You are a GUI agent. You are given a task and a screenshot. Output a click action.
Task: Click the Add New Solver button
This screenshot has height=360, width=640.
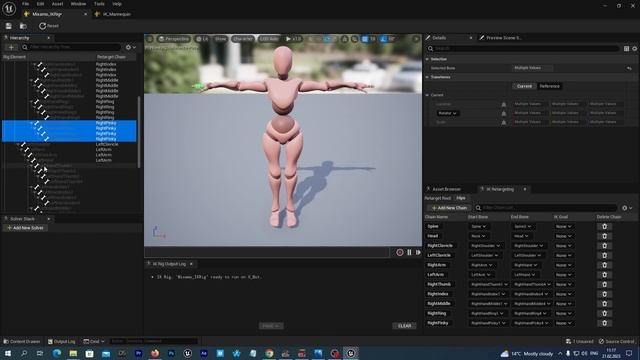pyautogui.click(x=25, y=228)
